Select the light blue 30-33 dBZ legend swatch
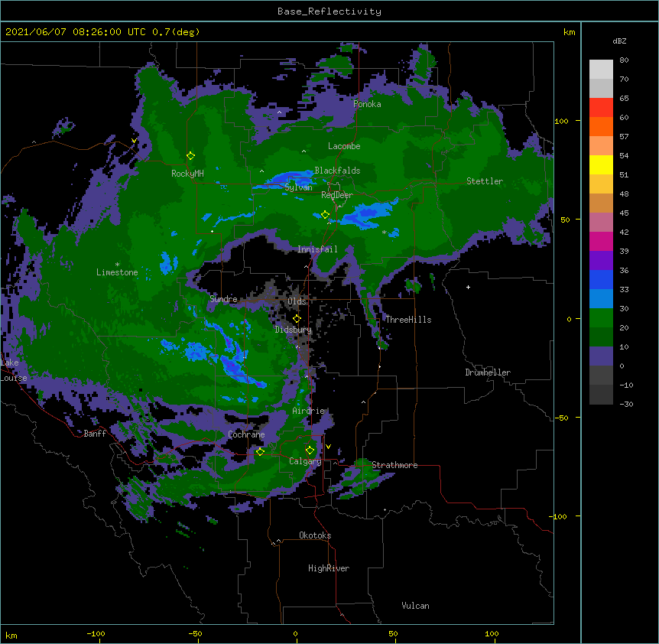Screen dimensions: 659x644 pos(601,299)
